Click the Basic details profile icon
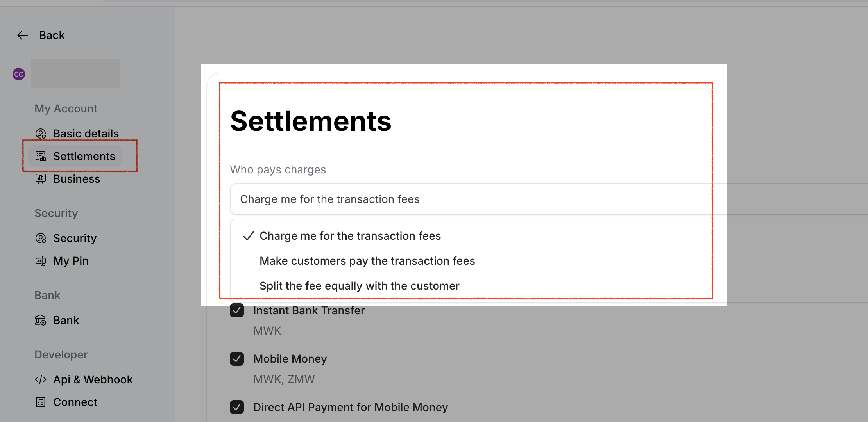Screen dimensions: 868x422 tap(41, 134)
